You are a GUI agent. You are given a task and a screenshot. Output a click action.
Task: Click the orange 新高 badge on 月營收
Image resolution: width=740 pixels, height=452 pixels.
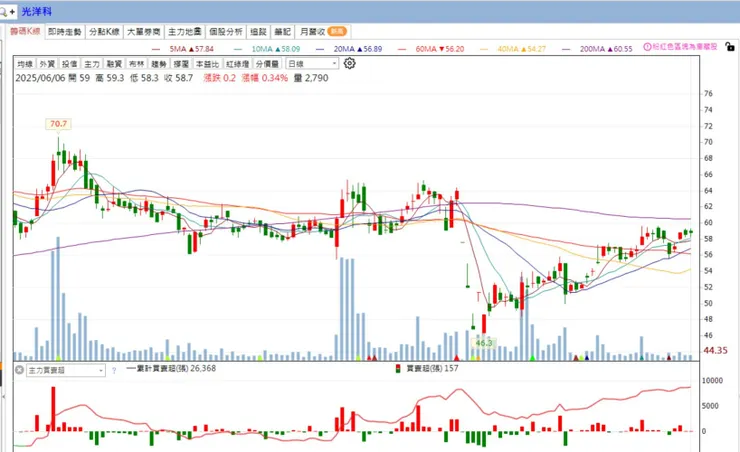point(337,32)
